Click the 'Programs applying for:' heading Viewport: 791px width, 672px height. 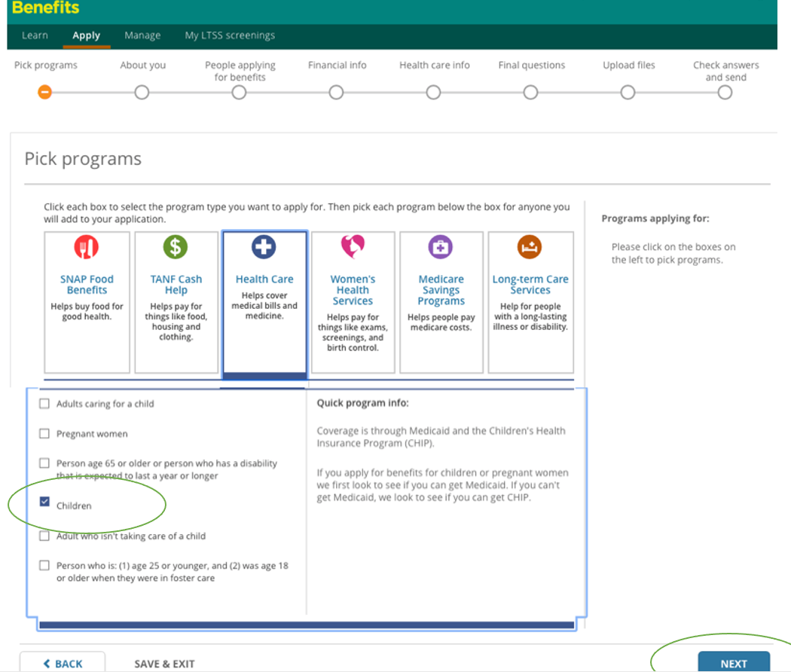(655, 218)
